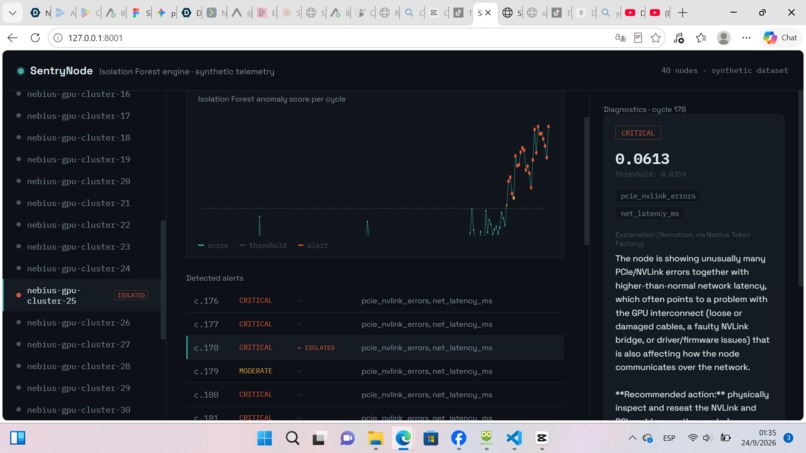Open alert row c.176
This screenshot has height=453, width=806.
(x=375, y=300)
